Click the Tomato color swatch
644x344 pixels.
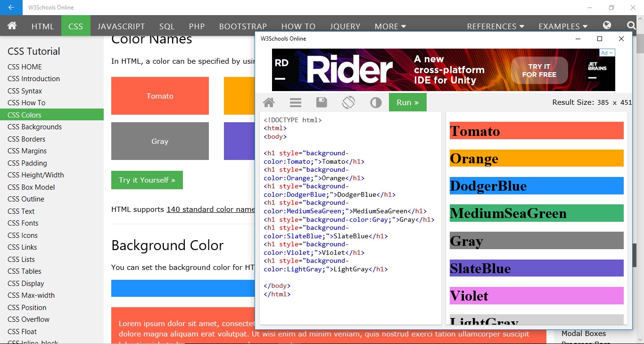160,96
